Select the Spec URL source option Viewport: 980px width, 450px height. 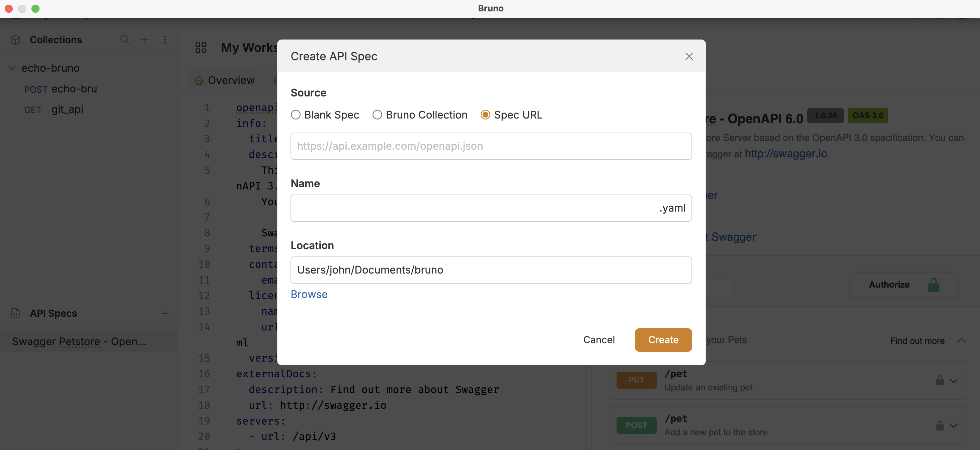pyautogui.click(x=511, y=115)
